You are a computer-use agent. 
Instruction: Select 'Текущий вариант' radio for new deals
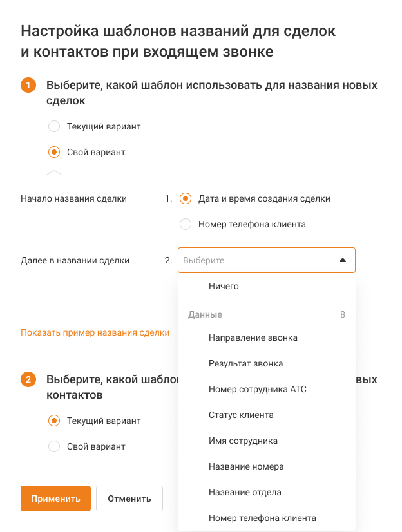click(x=55, y=126)
